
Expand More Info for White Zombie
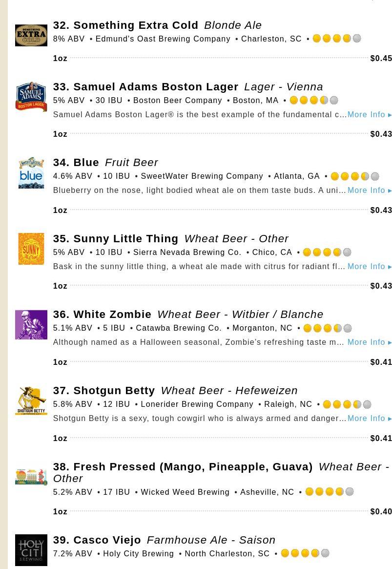pyautogui.click(x=370, y=342)
